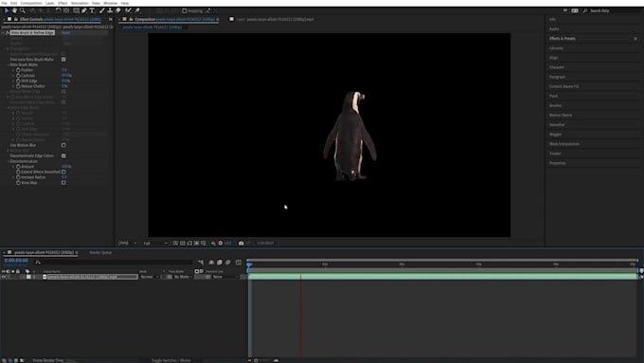Switch to the Render Queue tab
644x363 pixels.
tap(100, 252)
